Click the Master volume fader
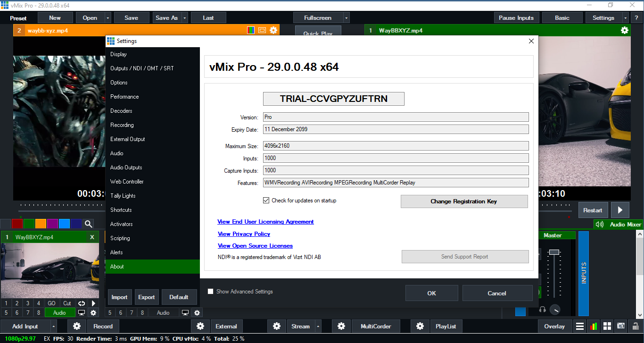Viewport: 644px width, 343px height. click(554, 252)
